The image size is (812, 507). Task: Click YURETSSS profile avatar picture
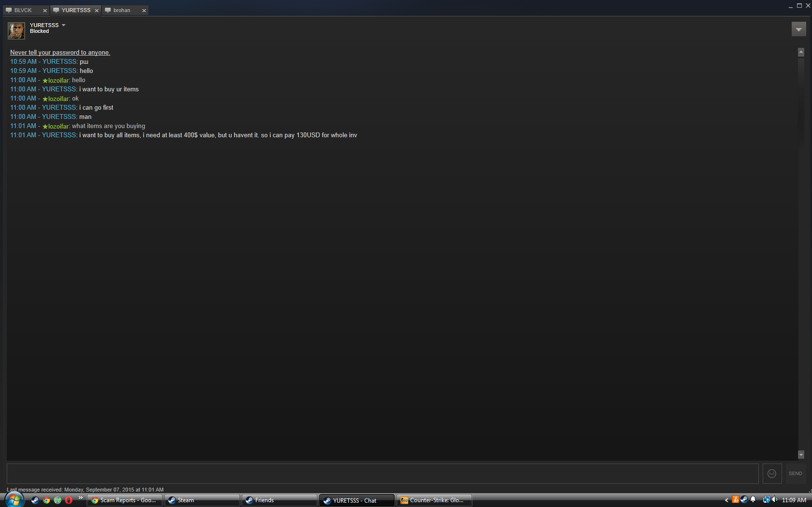(x=16, y=30)
